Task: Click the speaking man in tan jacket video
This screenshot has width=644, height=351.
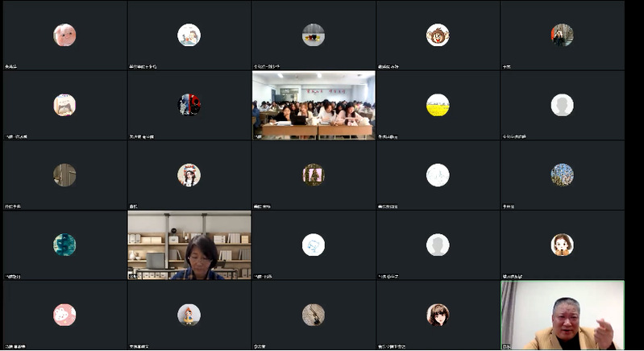Action: pos(563,315)
